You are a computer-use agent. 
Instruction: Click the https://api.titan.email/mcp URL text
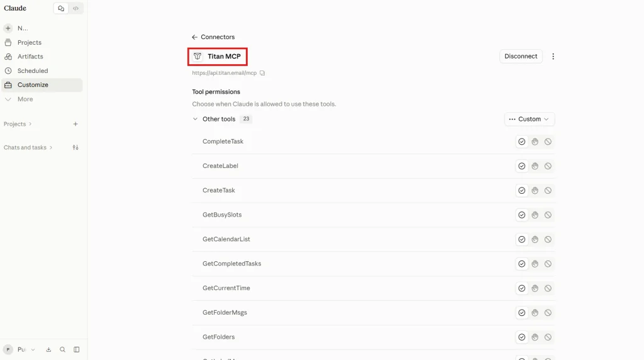225,73
